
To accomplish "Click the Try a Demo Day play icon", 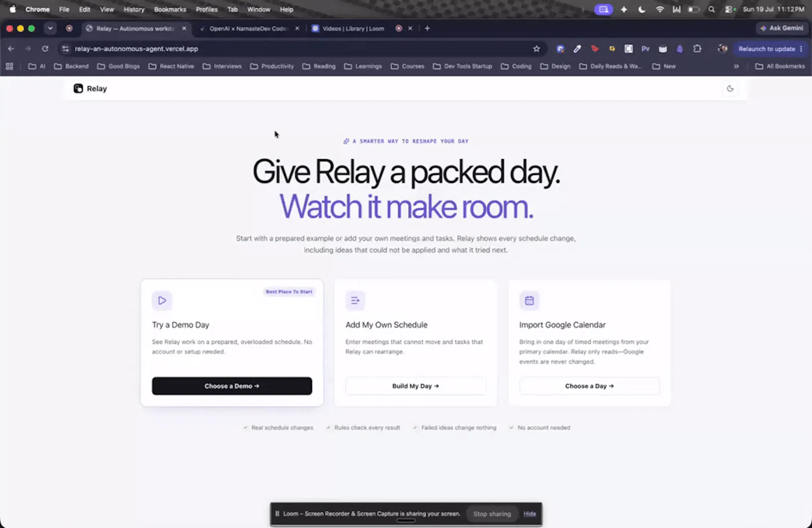I will 162,301.
